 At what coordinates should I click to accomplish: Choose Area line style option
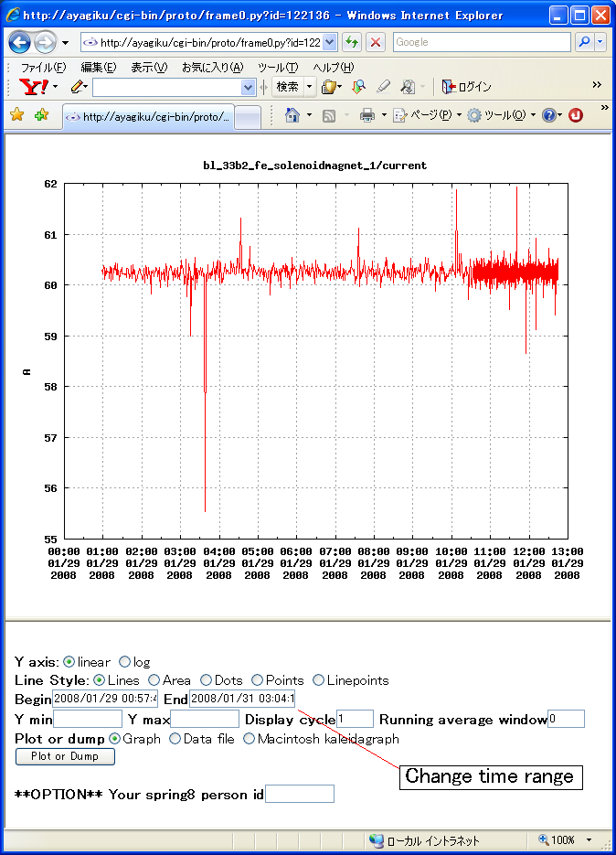(x=154, y=680)
